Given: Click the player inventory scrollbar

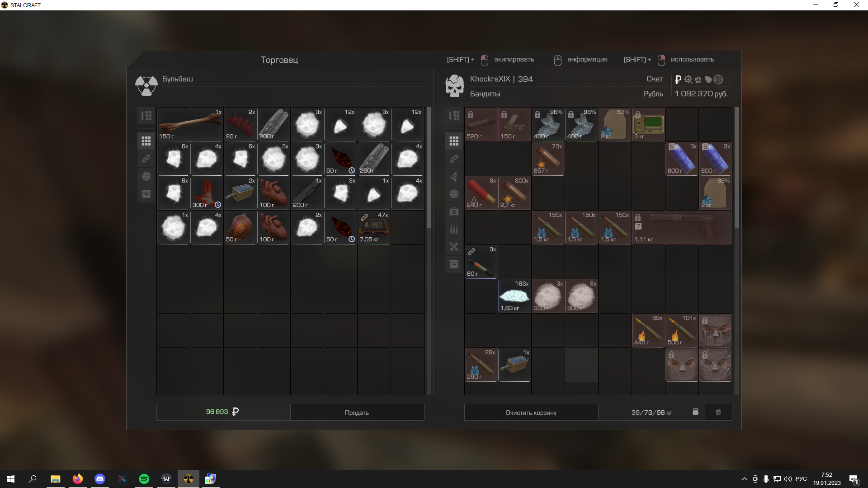Looking at the screenshot, I should tap(737, 167).
